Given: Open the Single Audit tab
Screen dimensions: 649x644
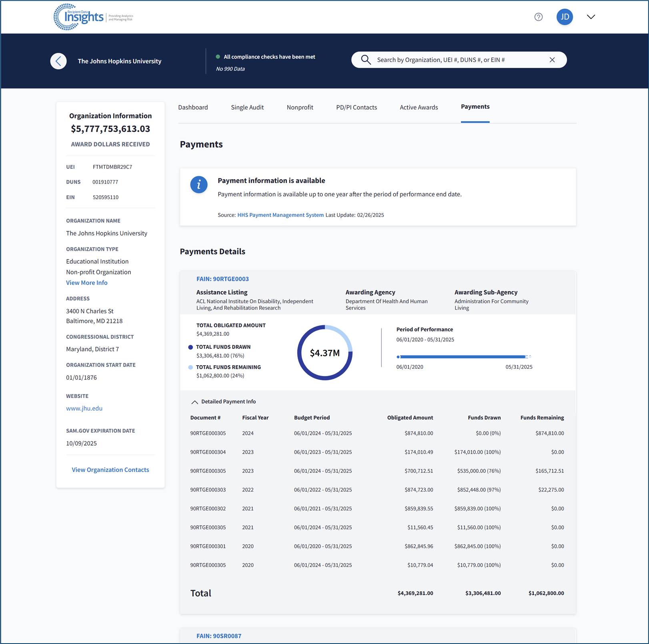Looking at the screenshot, I should (247, 107).
